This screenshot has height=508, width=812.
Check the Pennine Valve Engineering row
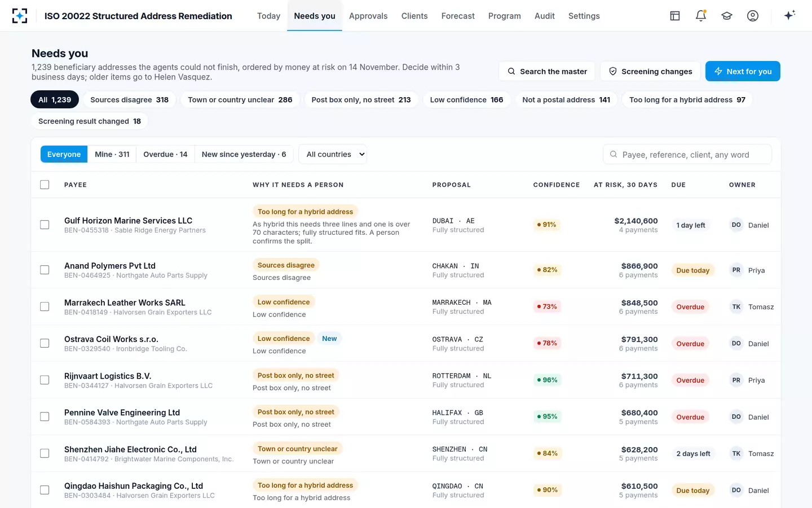45,417
